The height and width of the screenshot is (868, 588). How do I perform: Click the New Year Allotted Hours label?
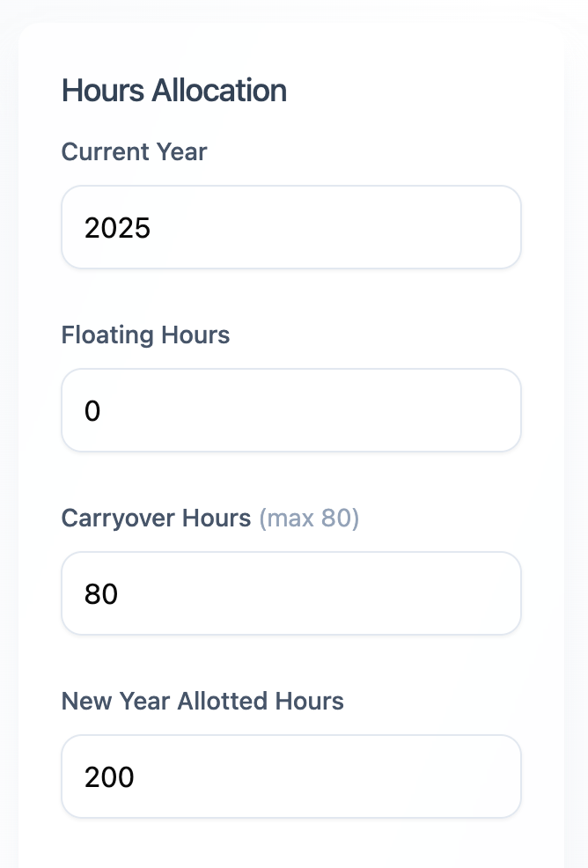point(202,701)
